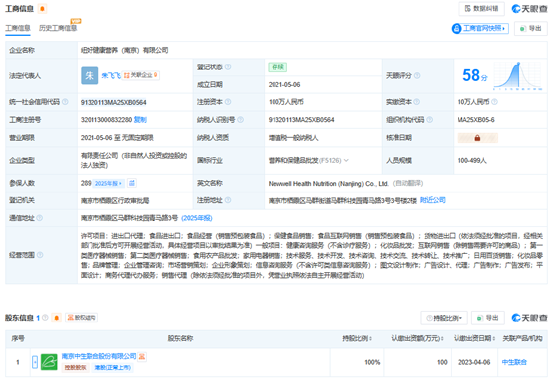
Task: Click help icon next to 实缴资本
Action: click(416, 102)
